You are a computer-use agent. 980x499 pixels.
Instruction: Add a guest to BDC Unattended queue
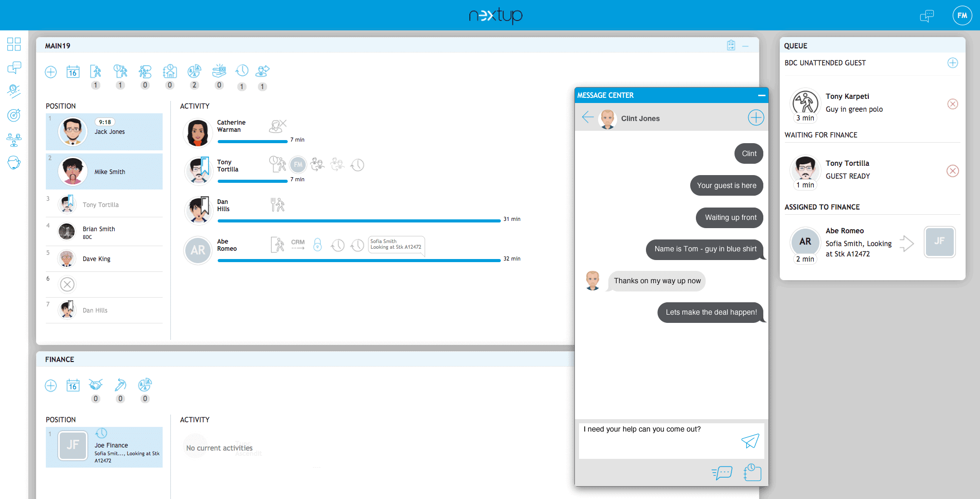tap(953, 63)
